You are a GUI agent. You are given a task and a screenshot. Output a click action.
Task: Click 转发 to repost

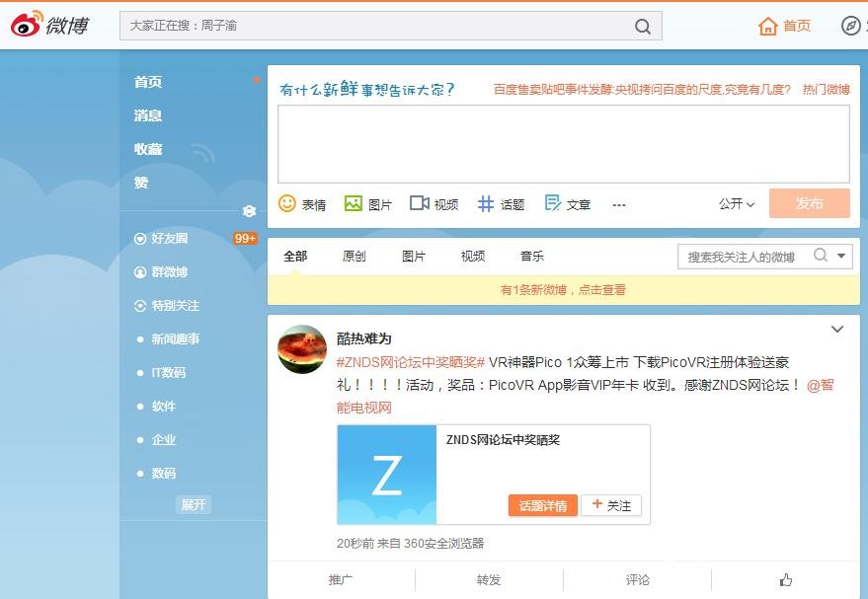coord(488,579)
